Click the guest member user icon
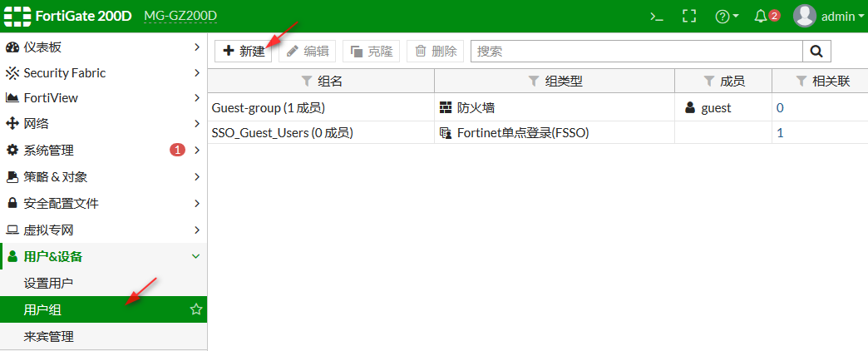The image size is (868, 351). [690, 107]
